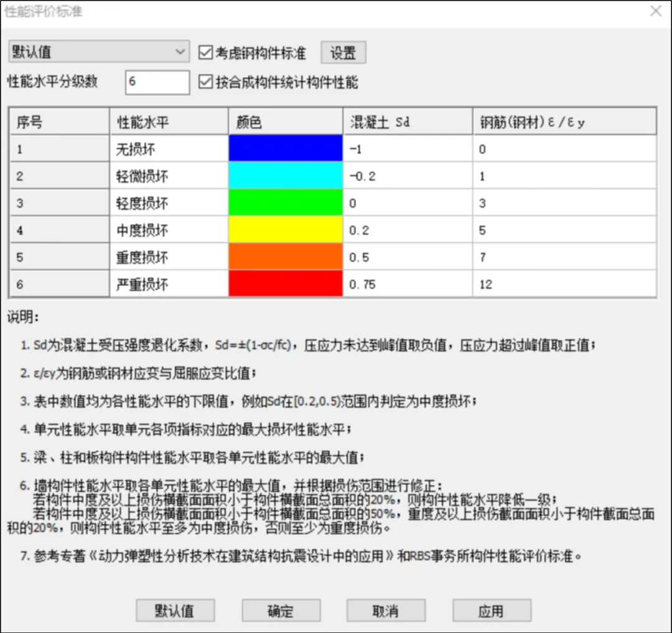Image resolution: width=672 pixels, height=633 pixels.
Task: Click the 钢筋(钢材)ε/εy column header
Action: pos(564,122)
